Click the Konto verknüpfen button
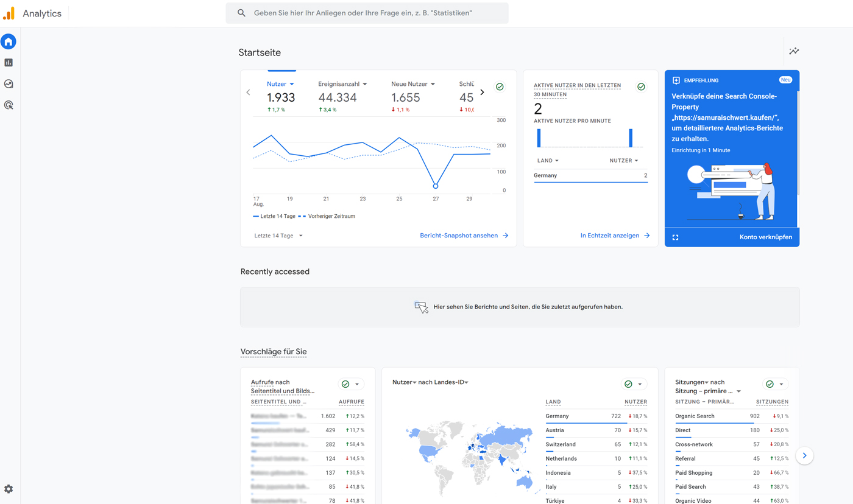The image size is (853, 504). coord(766,237)
